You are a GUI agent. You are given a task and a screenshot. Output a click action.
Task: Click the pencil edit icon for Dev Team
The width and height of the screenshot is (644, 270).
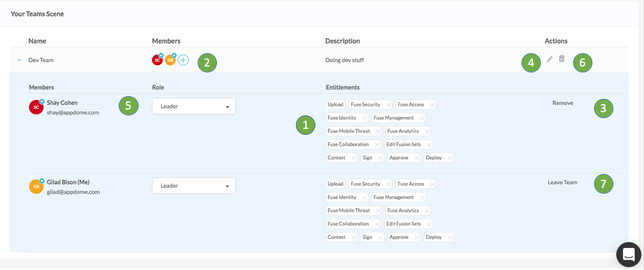point(549,60)
